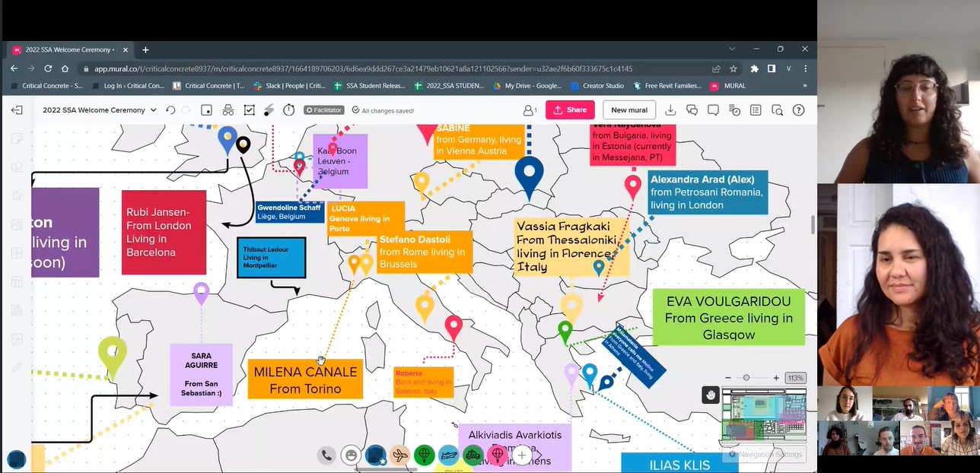Start a voice call with the phone icon
This screenshot has height=473, width=980.
[326, 456]
